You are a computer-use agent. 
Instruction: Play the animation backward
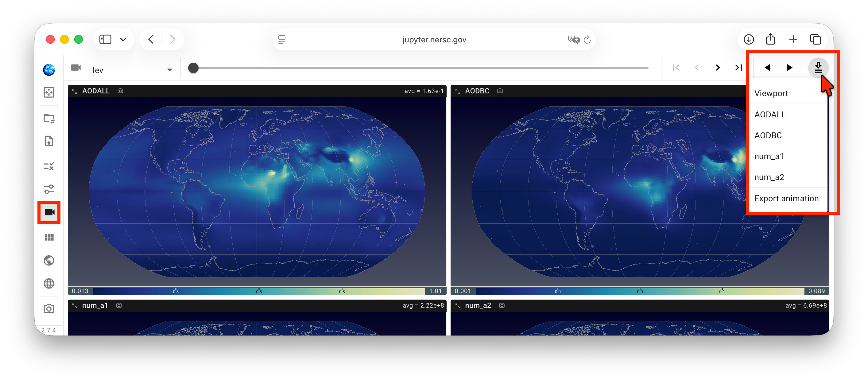coord(767,68)
